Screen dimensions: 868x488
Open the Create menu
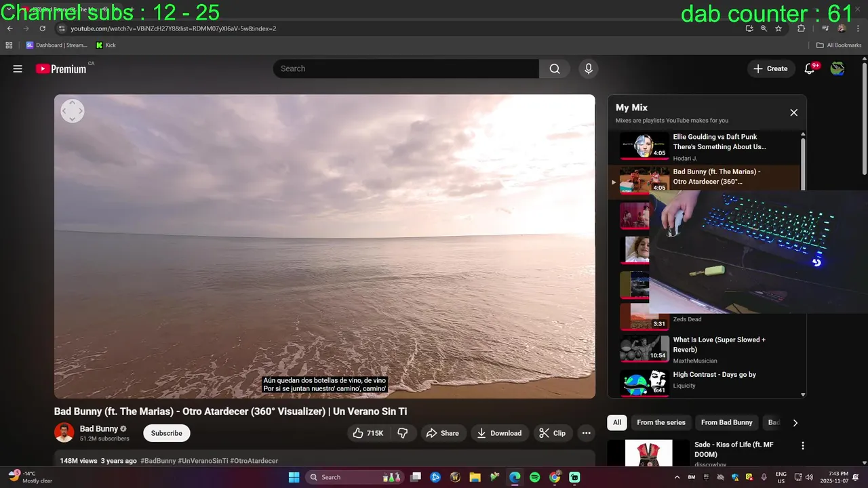[x=771, y=68]
